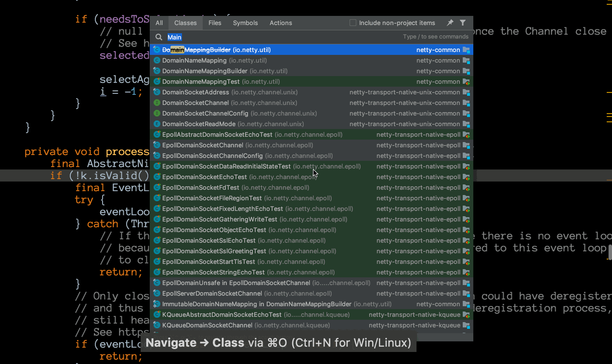Click test class icon beside DomainNameMappingTest
This screenshot has height=364, width=612.
(x=156, y=81)
